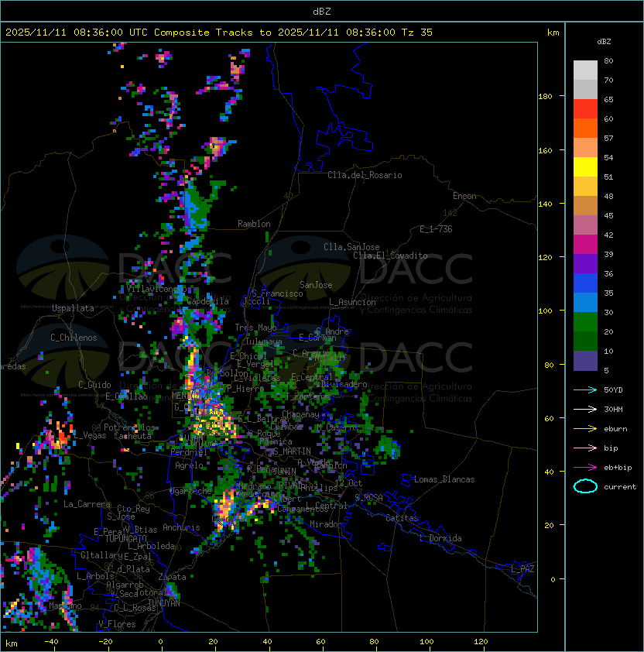
Task: Click the 'E_1-736' map label
Action: [436, 229]
